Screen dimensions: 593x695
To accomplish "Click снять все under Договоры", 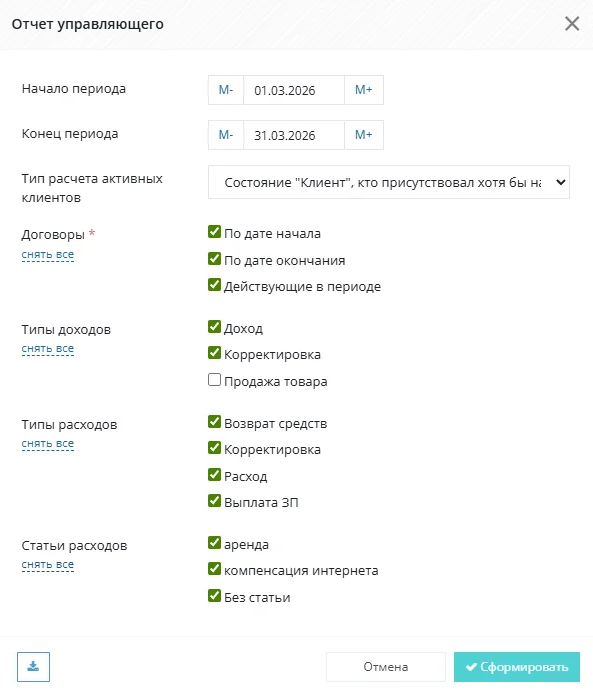I will tap(48, 255).
